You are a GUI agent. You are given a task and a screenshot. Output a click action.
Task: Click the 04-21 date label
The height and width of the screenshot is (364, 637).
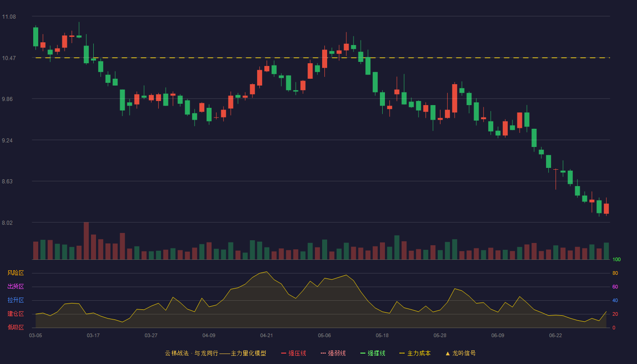(x=267, y=335)
